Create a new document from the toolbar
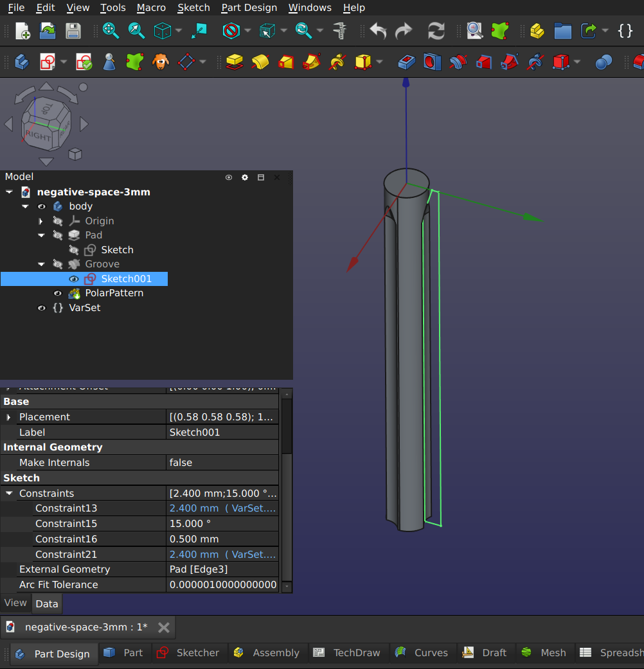This screenshot has height=669, width=644. 22,31
